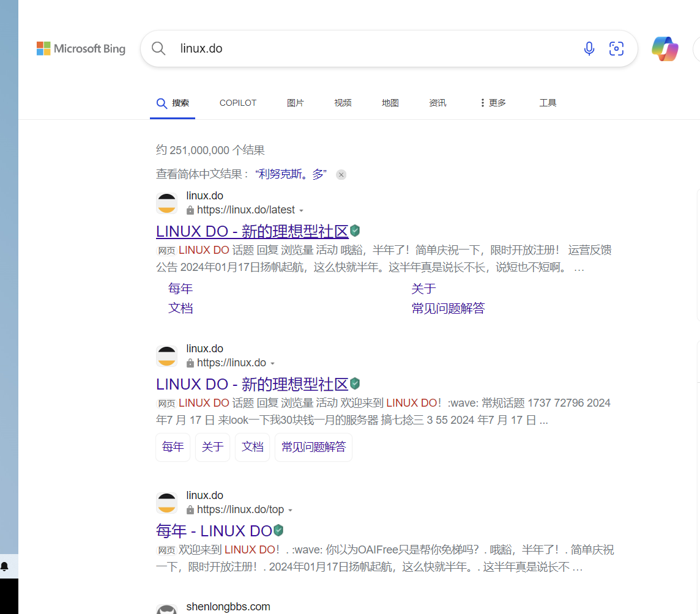This screenshot has height=614, width=700.
Task: Switch to the 地图 tab
Action: click(390, 103)
